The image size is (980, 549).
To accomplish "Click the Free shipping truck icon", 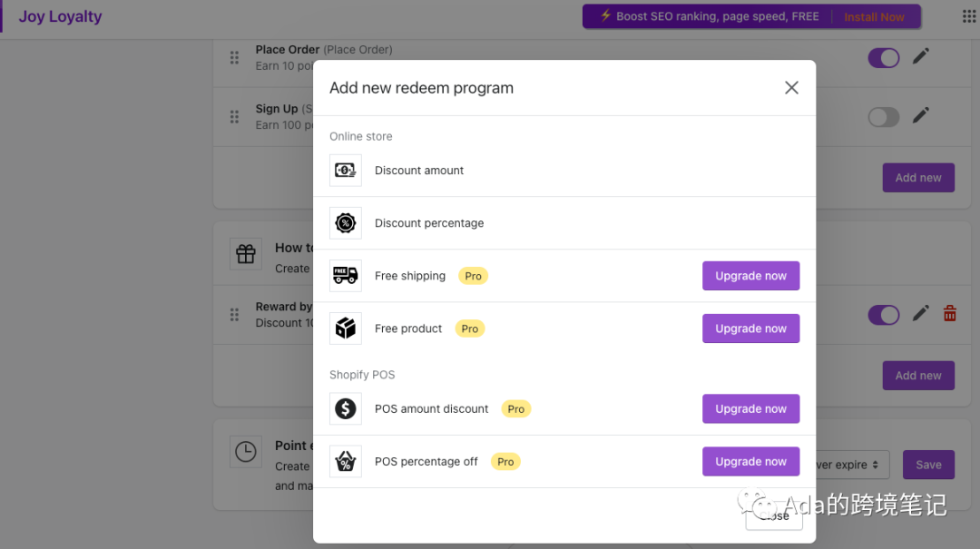I will pos(346,276).
